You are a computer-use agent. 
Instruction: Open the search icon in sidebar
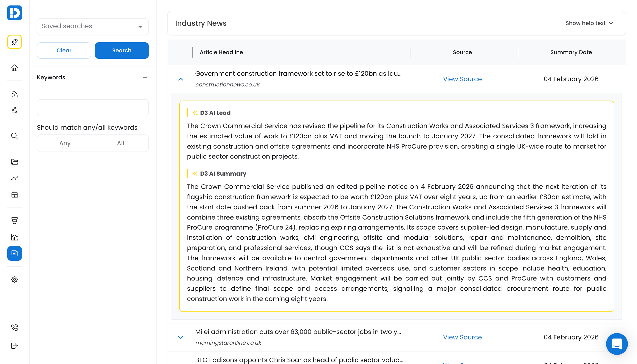[x=14, y=136]
